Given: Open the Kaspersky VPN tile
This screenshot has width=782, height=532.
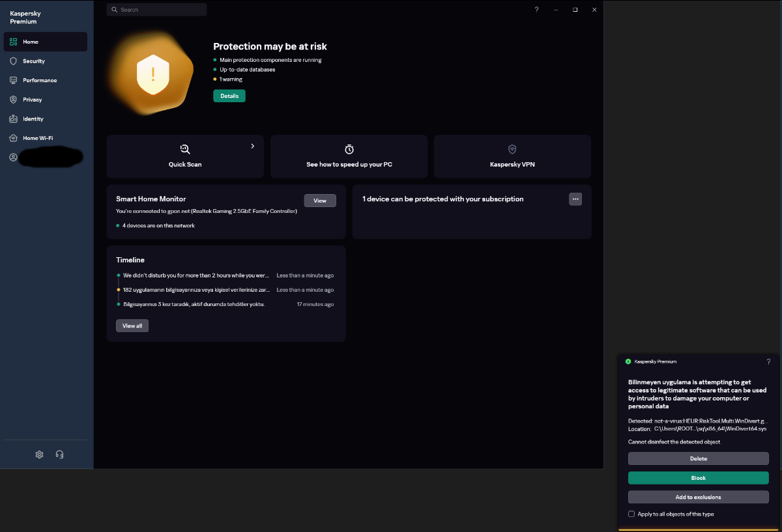Looking at the screenshot, I should pos(512,156).
